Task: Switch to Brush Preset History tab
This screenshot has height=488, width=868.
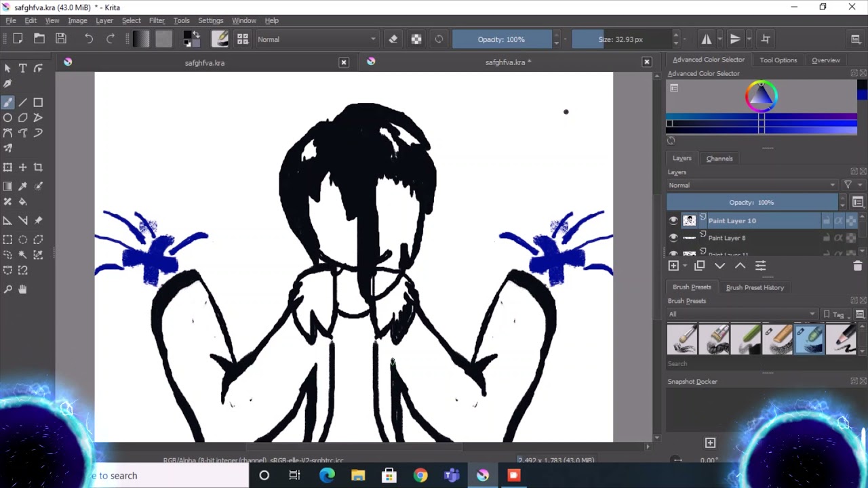Action: coord(755,287)
